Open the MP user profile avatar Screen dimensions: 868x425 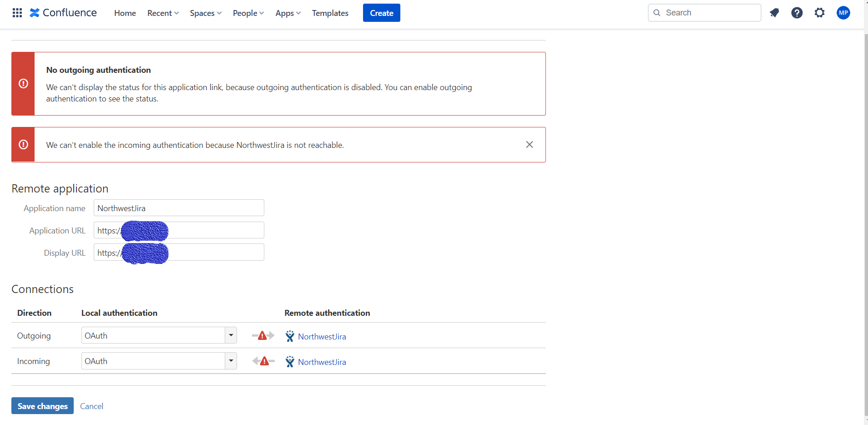click(843, 13)
